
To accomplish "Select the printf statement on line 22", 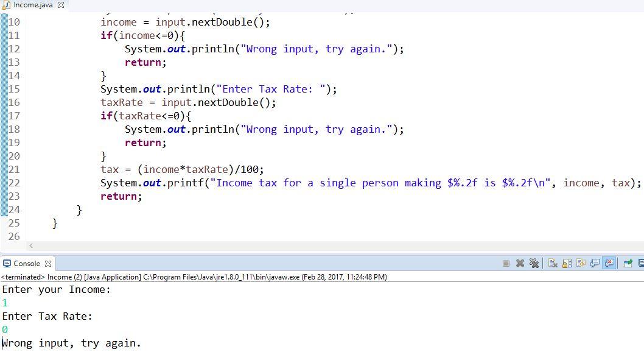I will coord(365,183).
